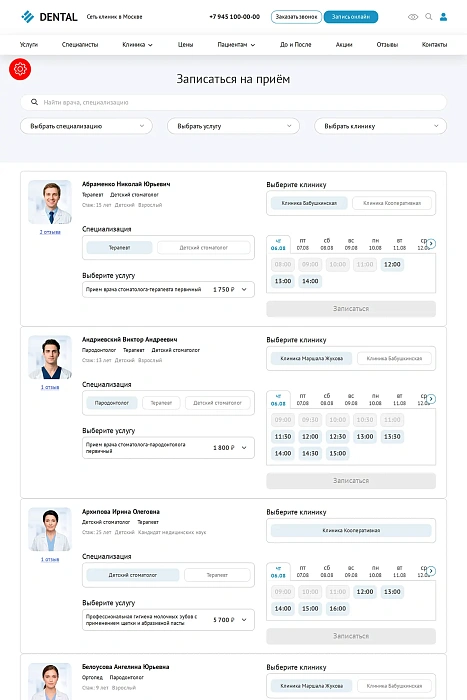The width and height of the screenshot is (467, 700).
Task: Choose 15:00 time slot for Андриевский
Action: (x=338, y=454)
